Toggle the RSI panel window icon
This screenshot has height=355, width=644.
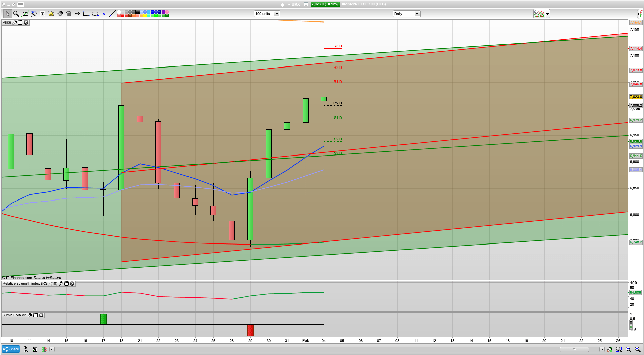pyautogui.click(x=66, y=284)
